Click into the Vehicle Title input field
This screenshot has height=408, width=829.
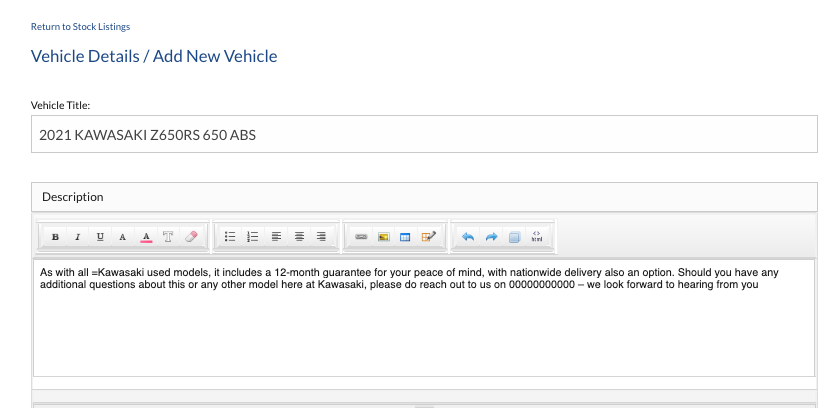[x=424, y=134]
